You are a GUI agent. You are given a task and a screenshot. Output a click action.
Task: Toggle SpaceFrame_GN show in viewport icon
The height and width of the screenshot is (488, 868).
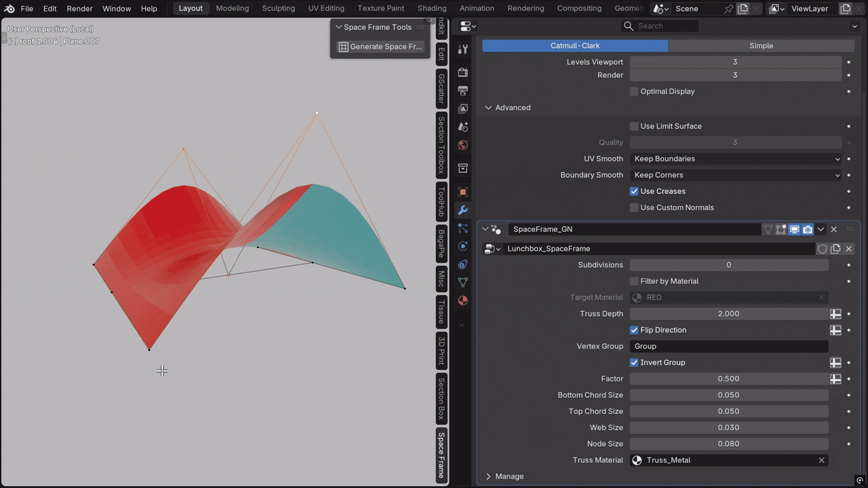coord(794,229)
